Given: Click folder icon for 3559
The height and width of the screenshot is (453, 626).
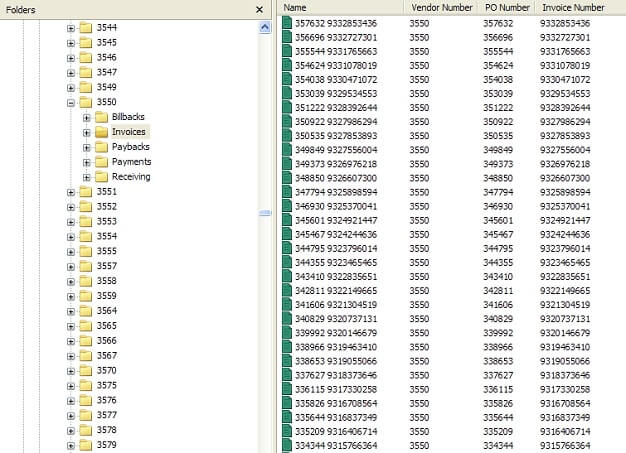Looking at the screenshot, I should click(x=86, y=296).
